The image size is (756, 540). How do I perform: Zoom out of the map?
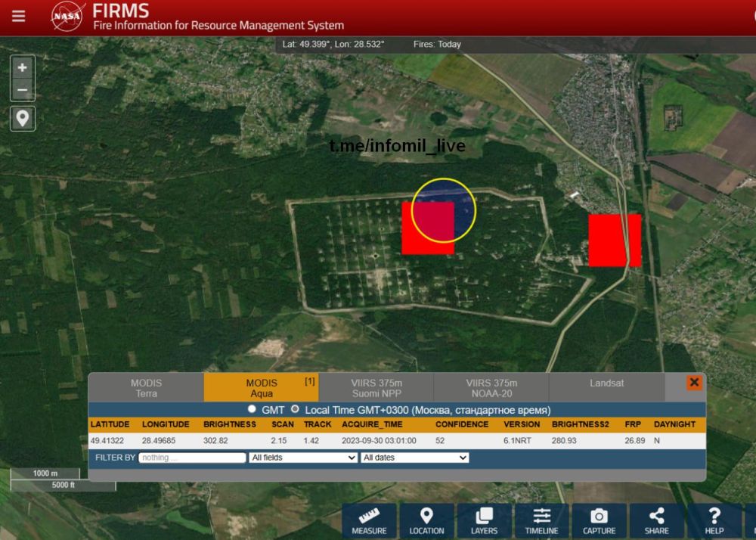(x=23, y=90)
